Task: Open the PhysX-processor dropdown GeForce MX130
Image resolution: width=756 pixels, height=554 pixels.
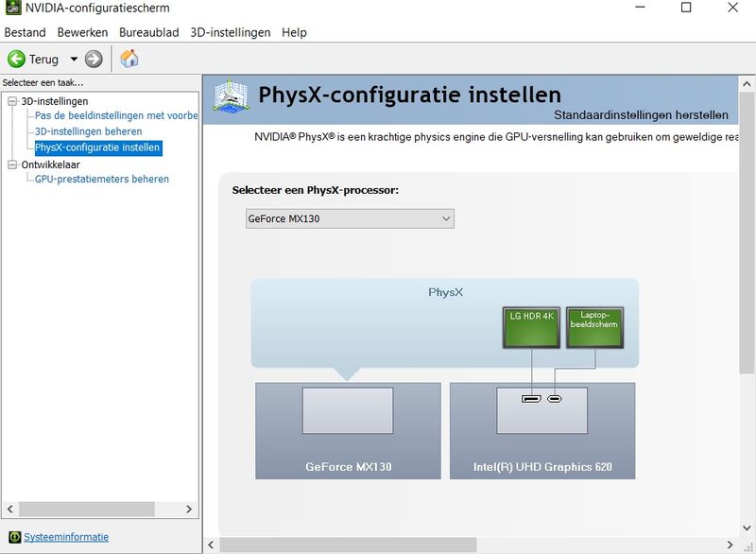Action: click(350, 218)
